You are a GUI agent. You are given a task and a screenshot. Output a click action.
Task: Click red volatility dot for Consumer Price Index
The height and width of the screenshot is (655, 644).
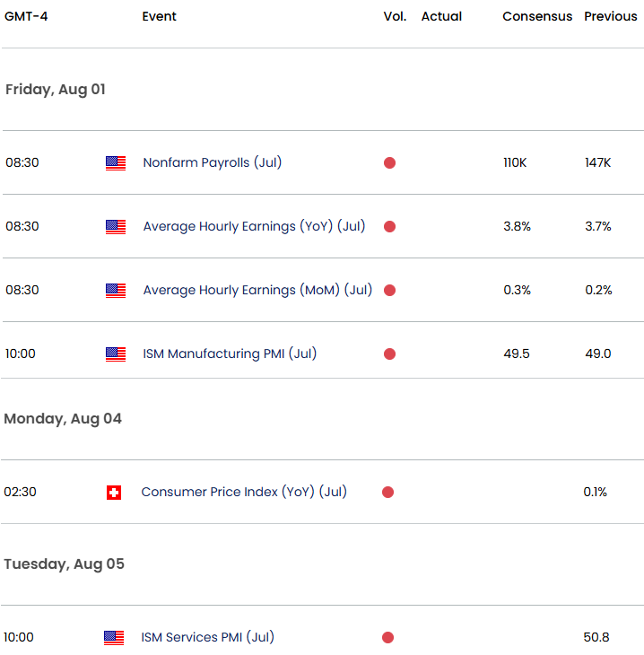pos(387,493)
